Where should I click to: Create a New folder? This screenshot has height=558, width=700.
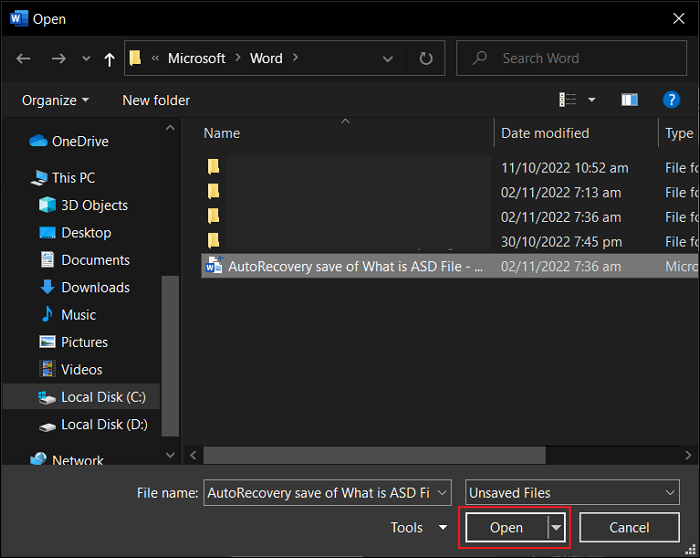156,100
